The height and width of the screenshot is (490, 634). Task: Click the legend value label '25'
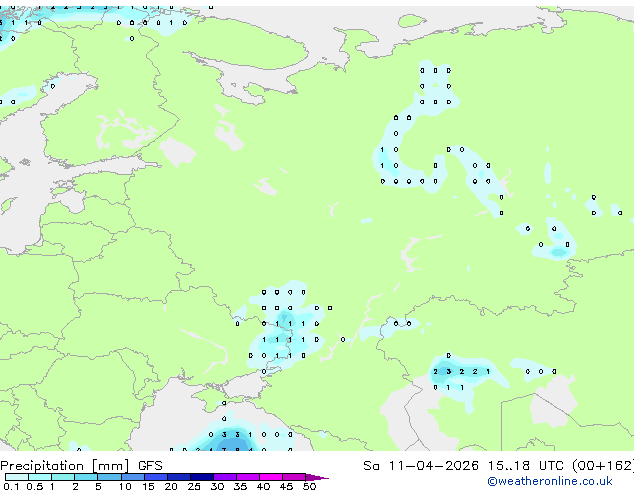pos(194,486)
